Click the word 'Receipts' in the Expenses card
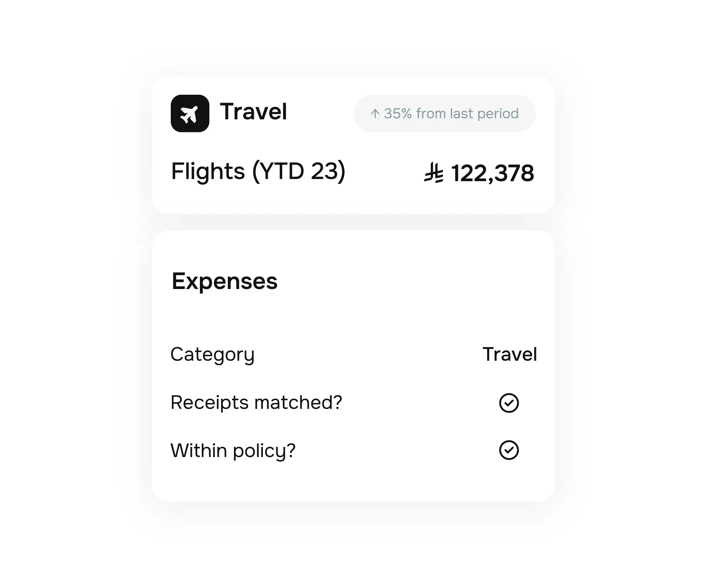This screenshot has height=578, width=728. (x=210, y=402)
